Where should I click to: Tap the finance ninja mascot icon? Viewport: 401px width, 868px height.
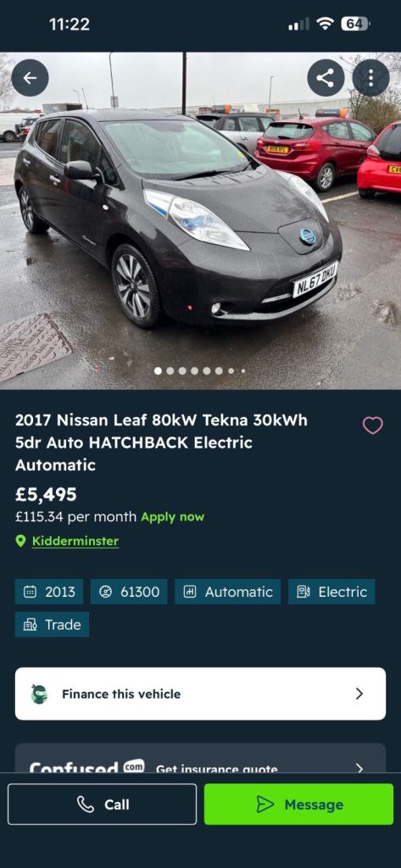click(39, 693)
